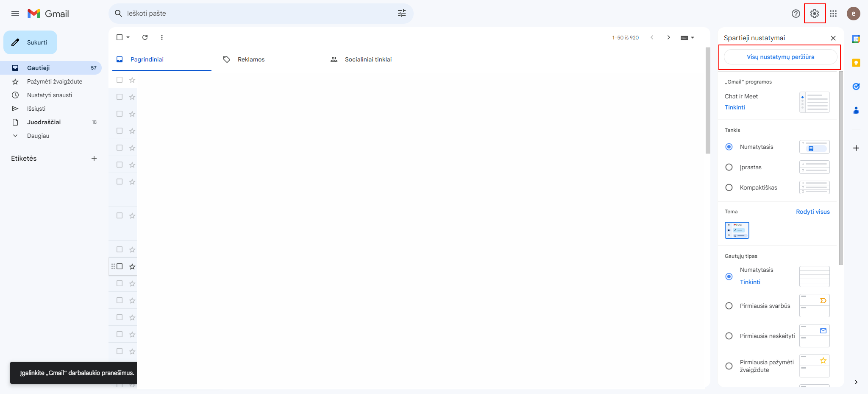Switch to the Pagrindiniai tab
This screenshot has height=394, width=868.
[x=161, y=59]
